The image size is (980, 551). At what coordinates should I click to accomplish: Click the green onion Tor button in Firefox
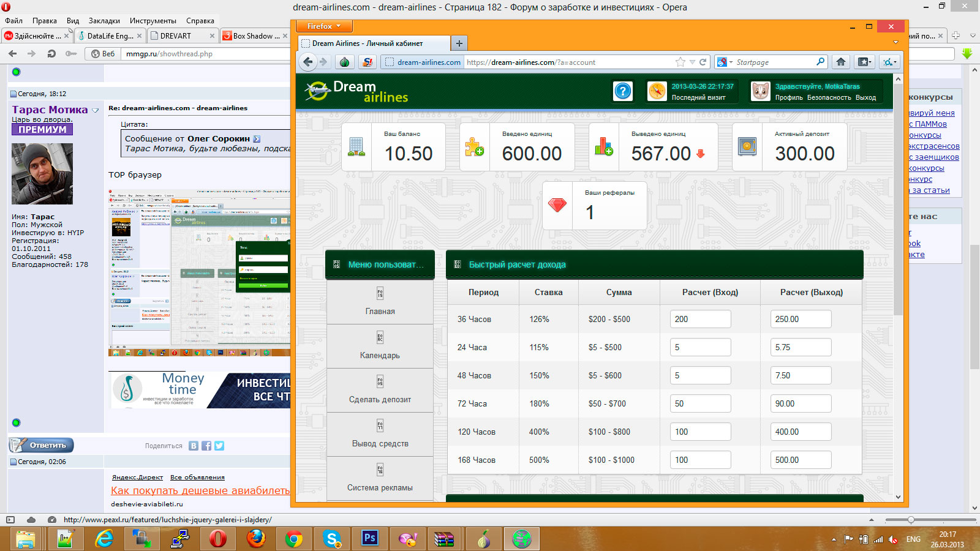[345, 62]
